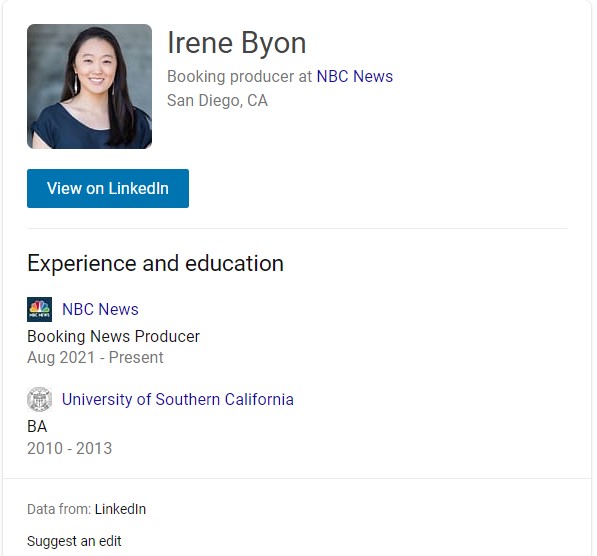Image resolution: width=597 pixels, height=556 pixels.
Task: Click the Data from: label
Action: 59,509
